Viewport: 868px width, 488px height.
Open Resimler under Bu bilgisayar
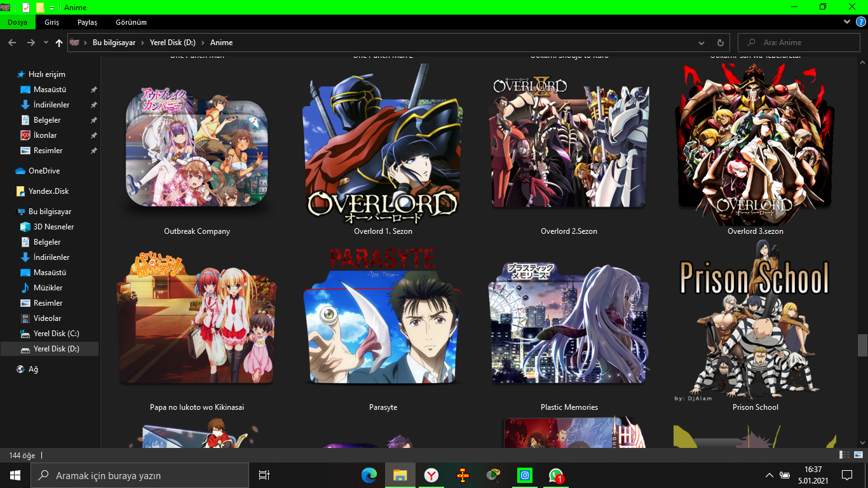48,303
